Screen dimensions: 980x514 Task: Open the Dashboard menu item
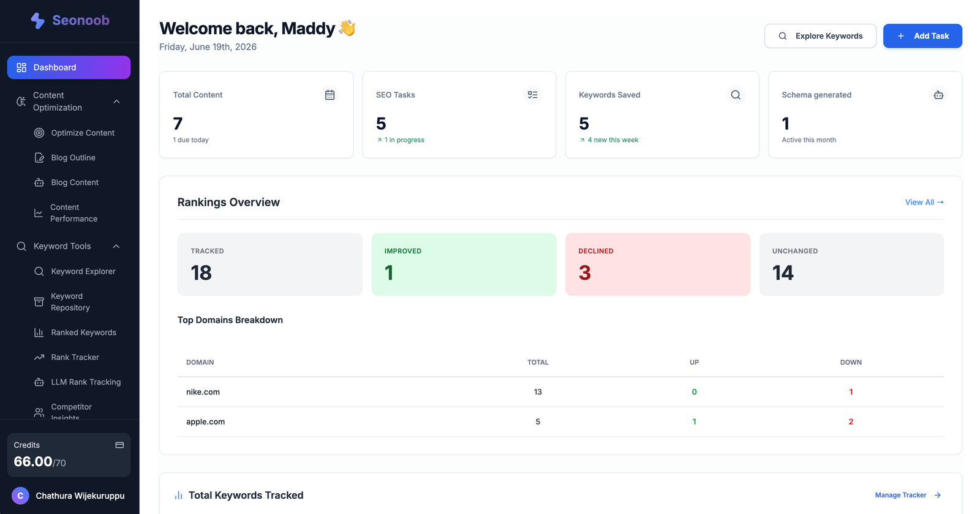tap(69, 67)
